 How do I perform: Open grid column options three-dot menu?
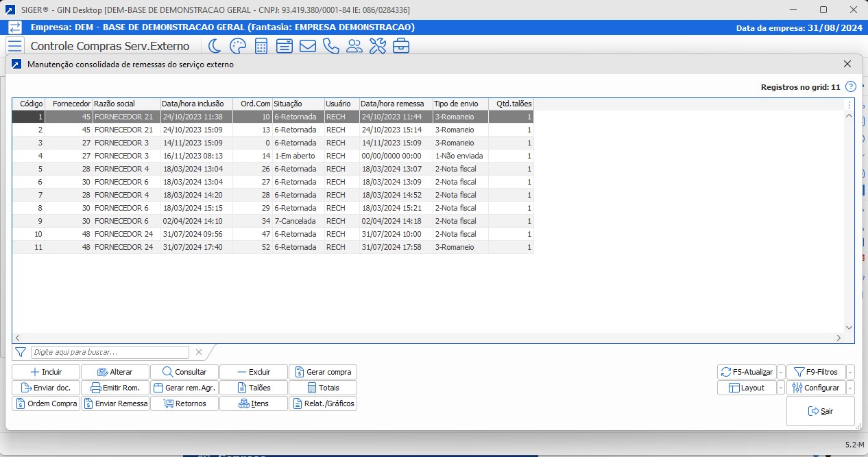[x=849, y=104]
